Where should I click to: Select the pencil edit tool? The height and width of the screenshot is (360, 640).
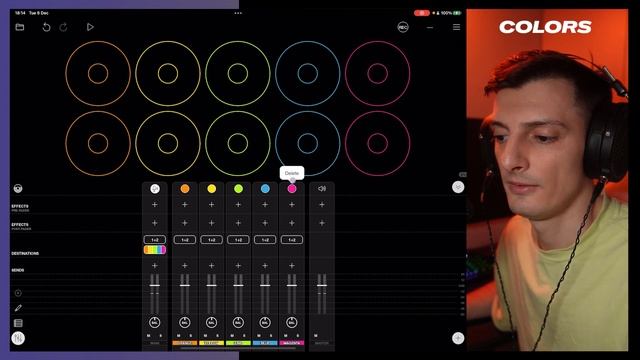pyautogui.click(x=18, y=308)
